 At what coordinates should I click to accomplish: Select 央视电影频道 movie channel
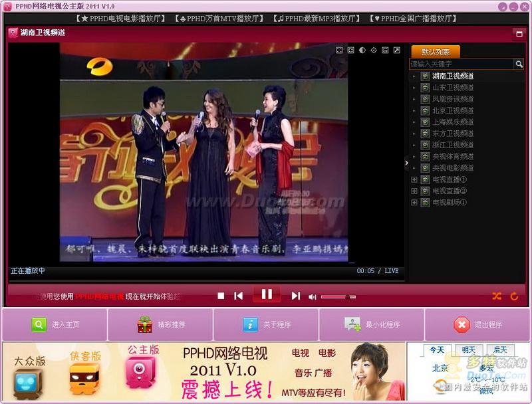click(x=454, y=168)
